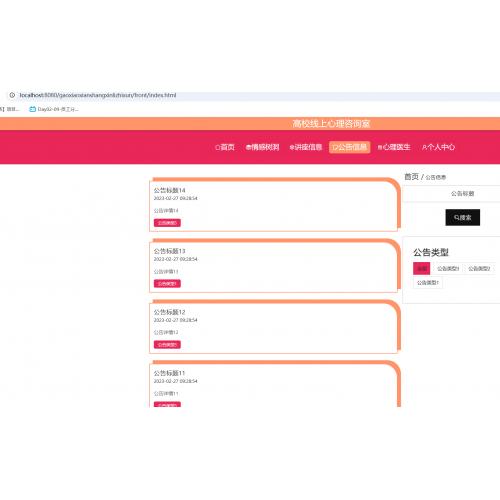Click the site info icon before localhost URL
The height and width of the screenshot is (500, 500).
pos(12,95)
